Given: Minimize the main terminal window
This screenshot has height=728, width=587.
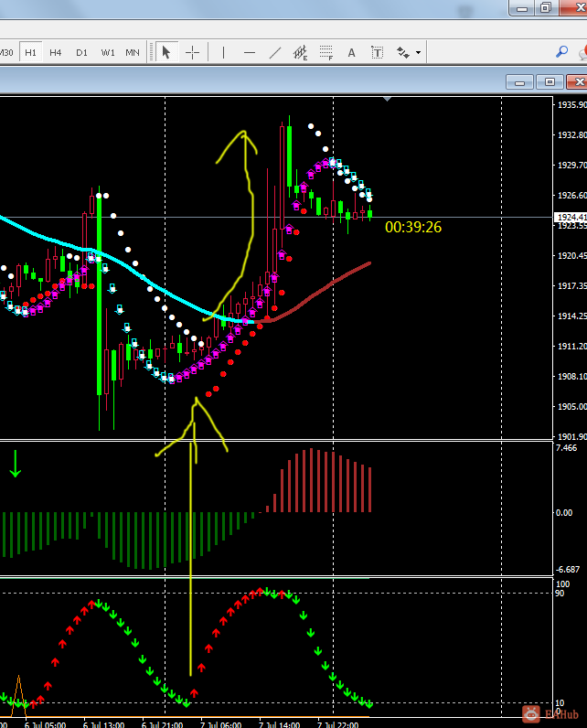Looking at the screenshot, I should tap(521, 8).
